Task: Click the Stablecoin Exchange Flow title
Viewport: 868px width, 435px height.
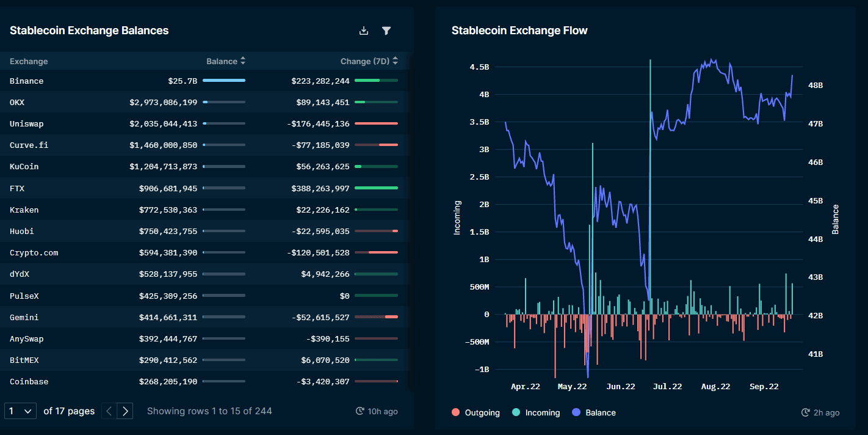Action: click(x=519, y=31)
